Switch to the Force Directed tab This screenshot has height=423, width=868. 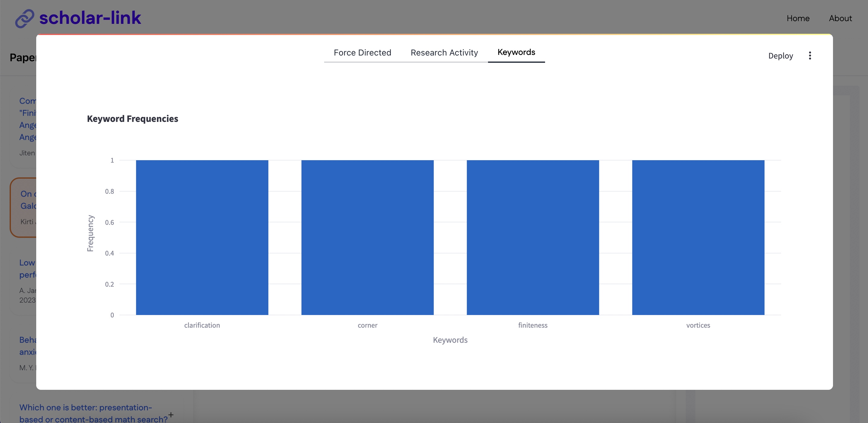click(362, 53)
